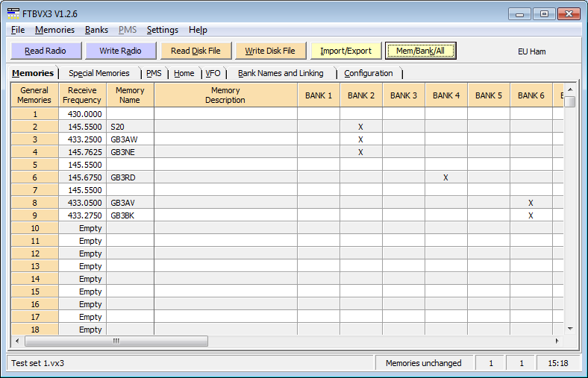Open the Import/Export function

(x=345, y=51)
